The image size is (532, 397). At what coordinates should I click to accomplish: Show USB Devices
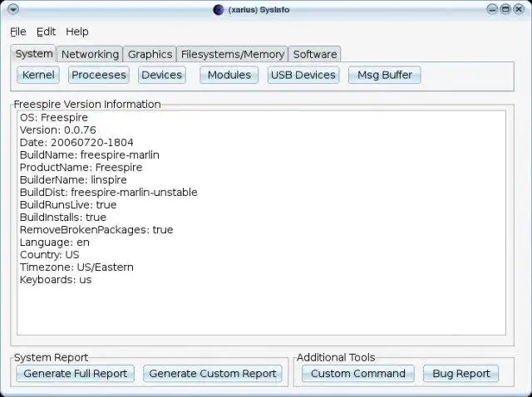(x=303, y=75)
